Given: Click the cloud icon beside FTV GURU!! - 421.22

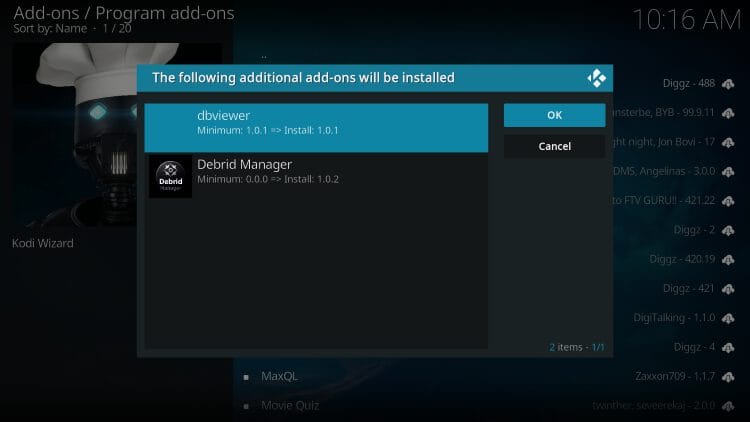Looking at the screenshot, I should point(728,201).
